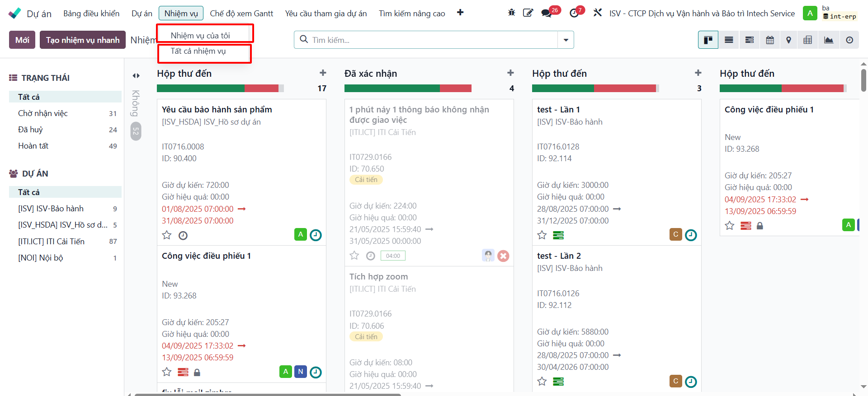Star the 'test - Lần 2' task
The image size is (868, 396).
click(x=542, y=382)
